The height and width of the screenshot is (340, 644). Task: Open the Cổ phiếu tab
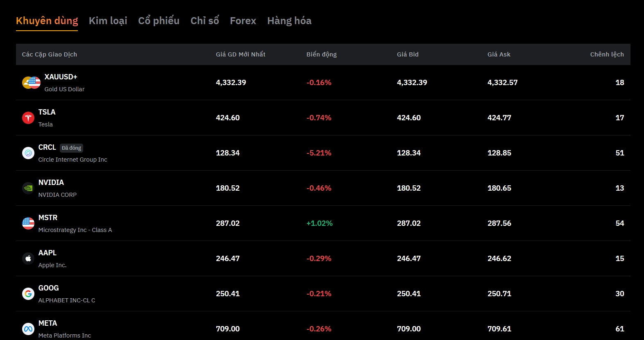coord(159,21)
